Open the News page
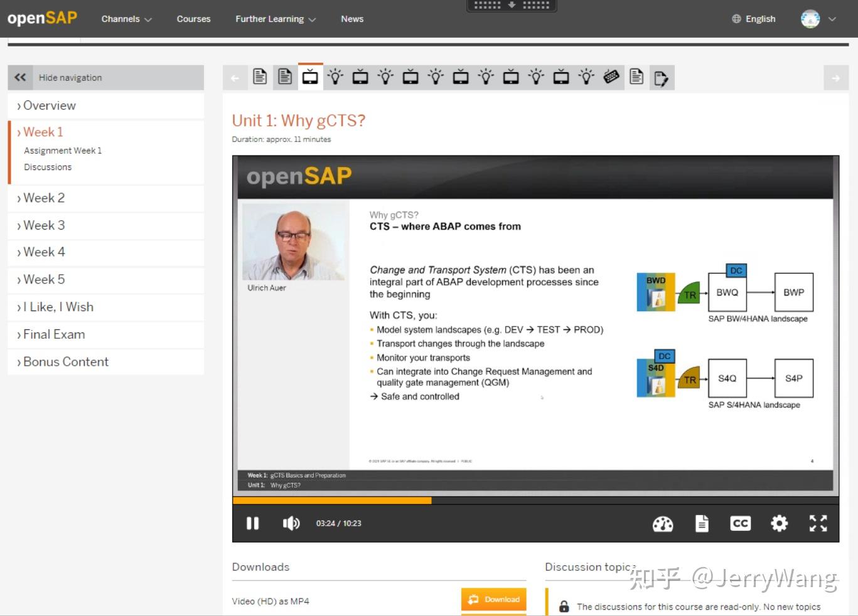This screenshot has width=858, height=616. (x=351, y=19)
